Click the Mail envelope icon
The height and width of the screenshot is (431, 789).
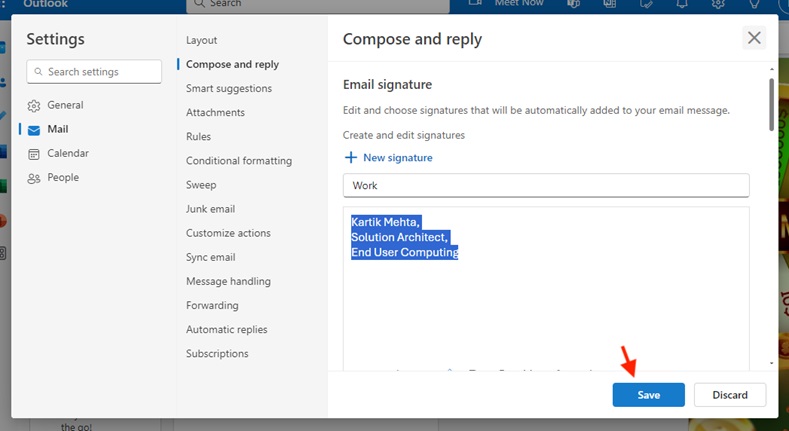tap(34, 130)
